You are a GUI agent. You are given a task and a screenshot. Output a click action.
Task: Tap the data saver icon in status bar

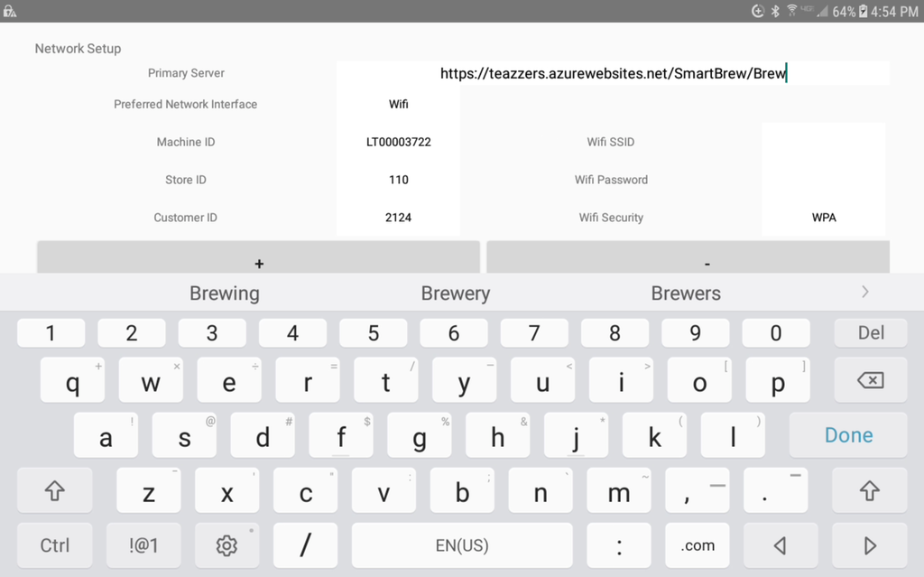[758, 11]
